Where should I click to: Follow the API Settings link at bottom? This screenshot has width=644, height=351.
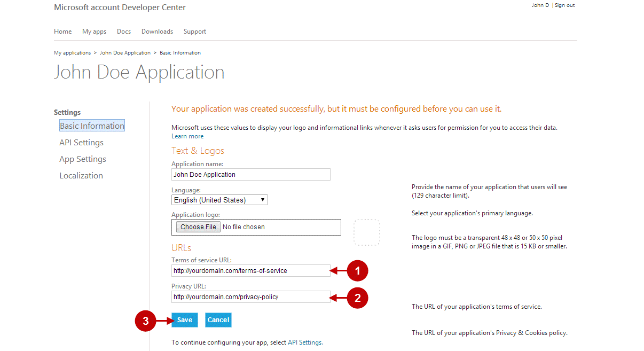305,342
